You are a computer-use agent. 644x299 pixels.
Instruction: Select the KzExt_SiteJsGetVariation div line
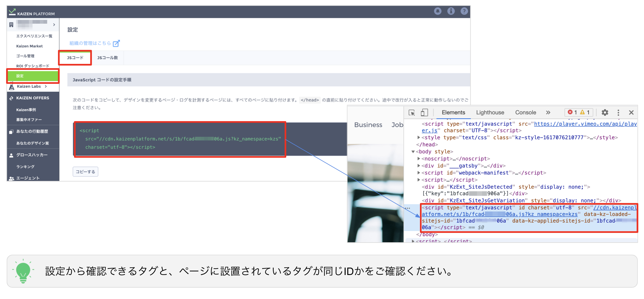(521, 201)
